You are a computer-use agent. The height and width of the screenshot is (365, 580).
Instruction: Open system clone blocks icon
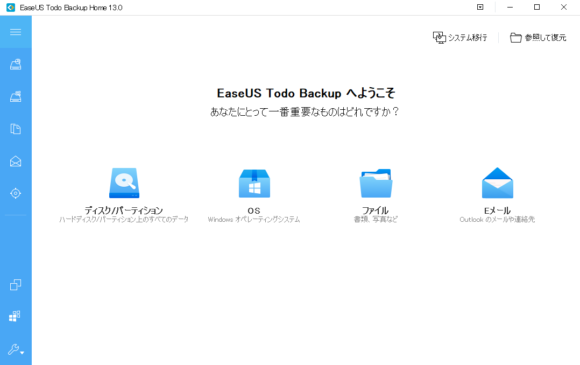point(15,316)
